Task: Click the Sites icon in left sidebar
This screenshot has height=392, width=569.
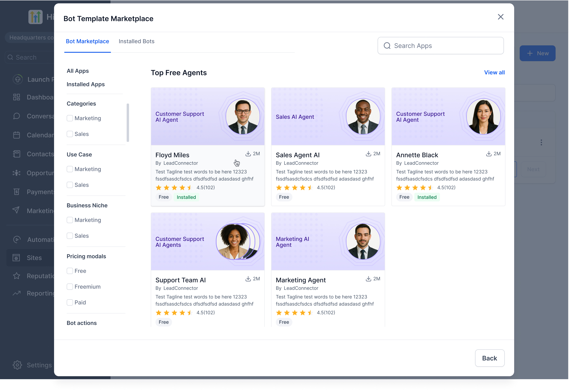Action: [x=16, y=258]
